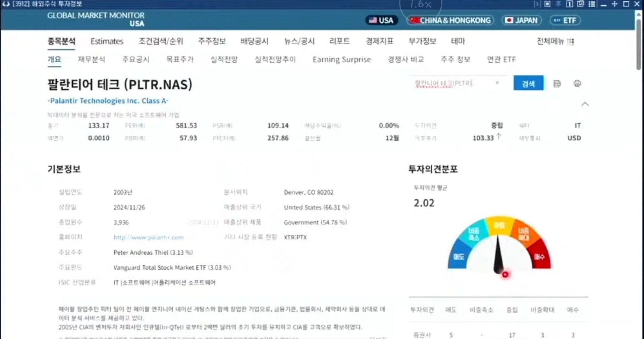Click the Denver, CO 80202 headquarters value
This screenshot has width=644, height=339.
(x=309, y=192)
